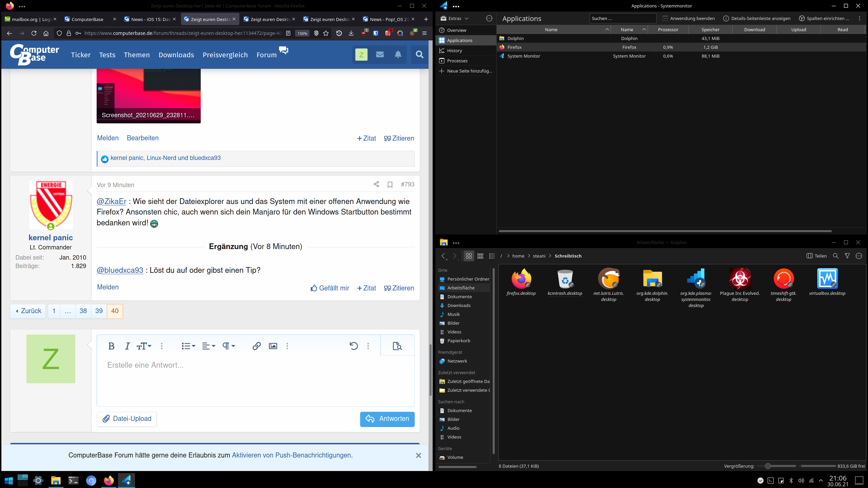868x488 pixels.
Task: Click the insert image icon in editor
Action: pyautogui.click(x=273, y=346)
